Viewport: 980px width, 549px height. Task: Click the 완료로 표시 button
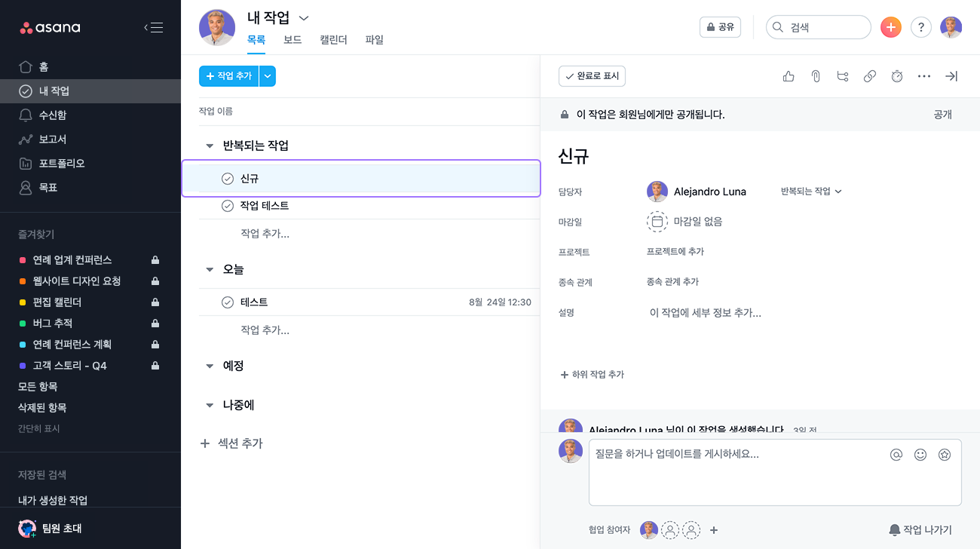592,76
